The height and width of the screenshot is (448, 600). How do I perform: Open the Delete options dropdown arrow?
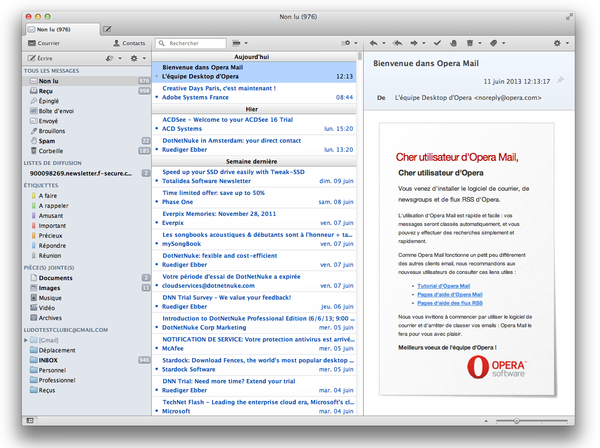pos(479,43)
